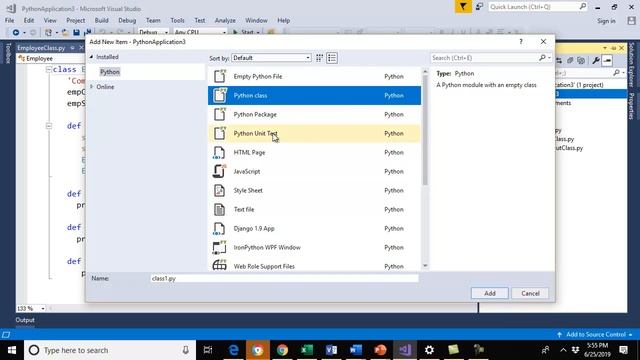Open the Solution Explorer vertical tab
Viewport: 640px width, 360px height.
pyautogui.click(x=631, y=64)
